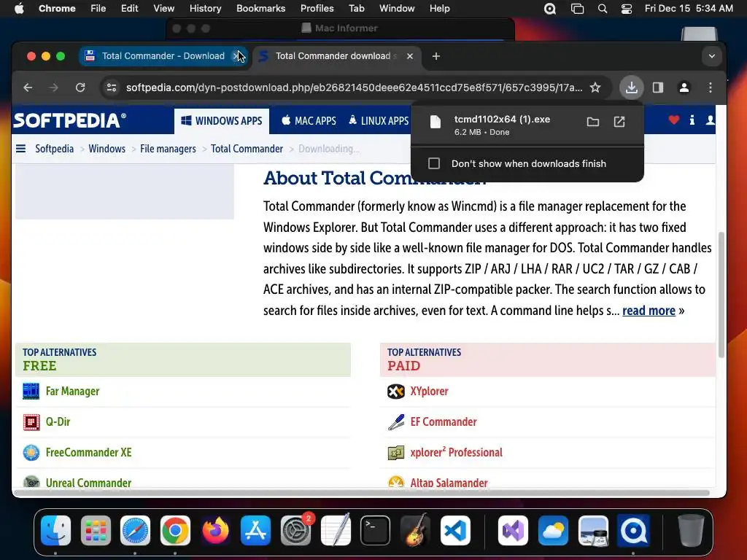
Task: Click the Chrome back arrow button
Action: point(28,87)
